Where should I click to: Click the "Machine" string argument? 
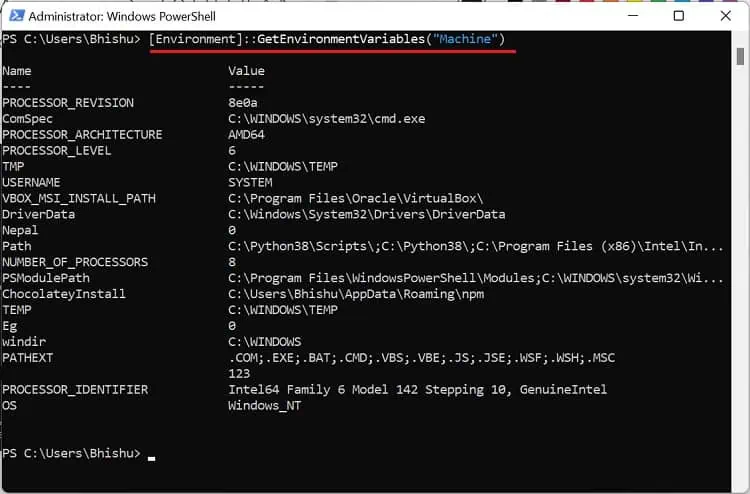tap(465, 39)
